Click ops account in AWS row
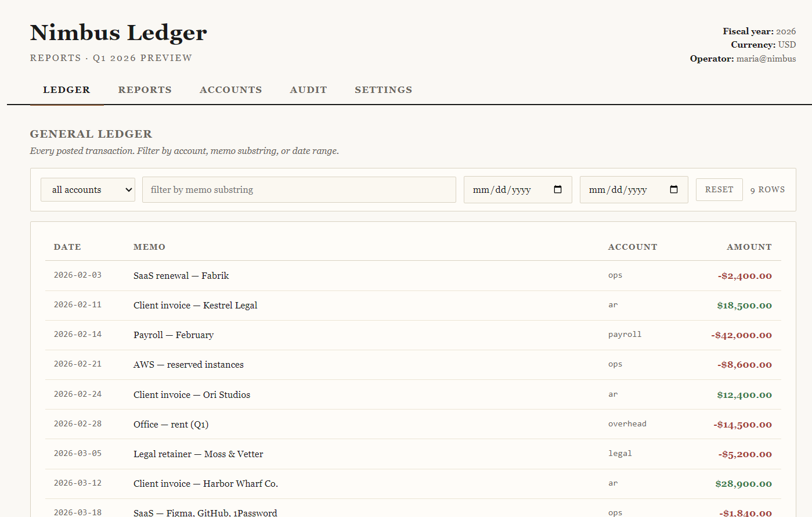812x517 pixels. pyautogui.click(x=615, y=364)
